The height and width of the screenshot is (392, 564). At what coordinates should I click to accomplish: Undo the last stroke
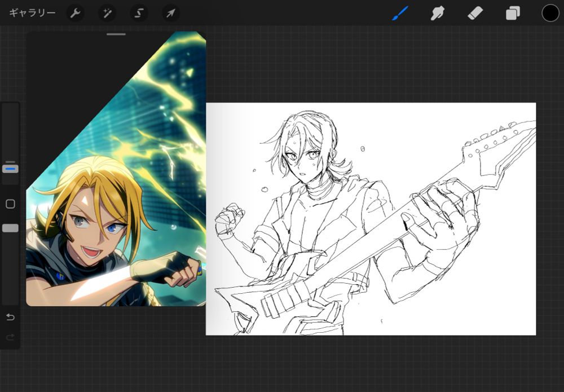click(x=10, y=317)
